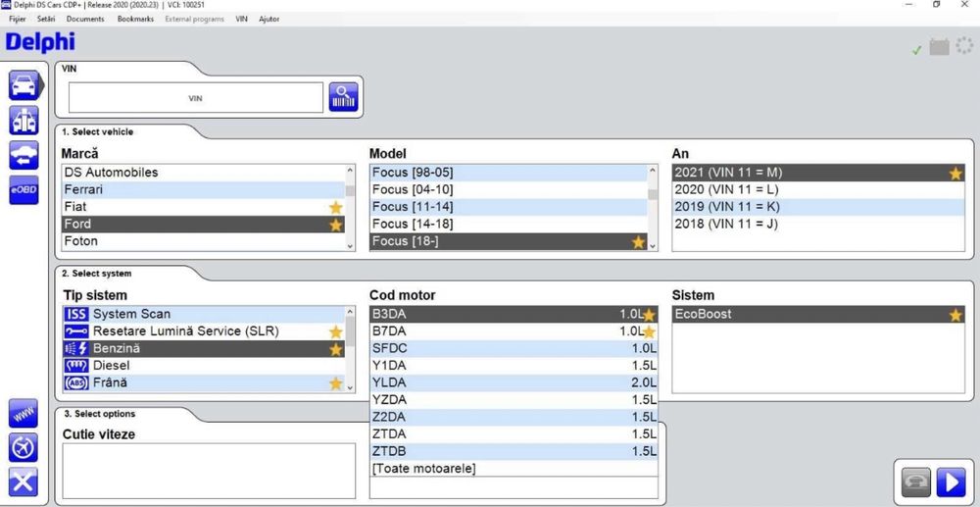Image resolution: width=980 pixels, height=507 pixels.
Task: Toggle favorite star on Frână row
Action: (335, 383)
